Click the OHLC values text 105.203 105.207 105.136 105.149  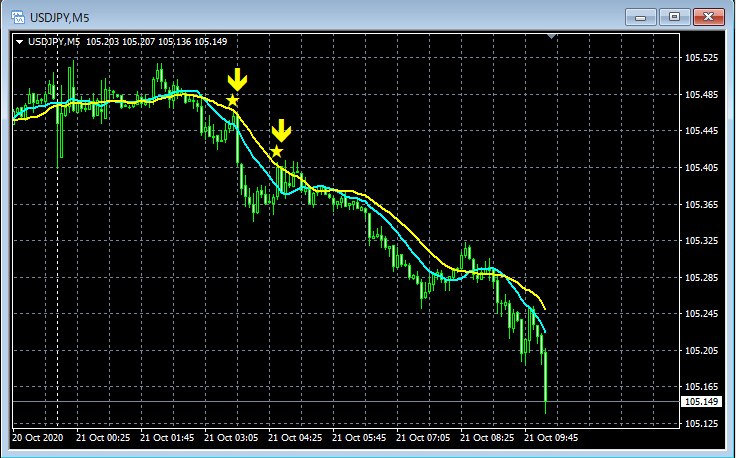(157, 42)
